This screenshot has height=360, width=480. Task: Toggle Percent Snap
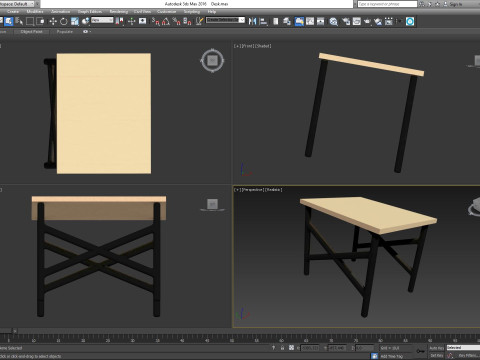[x=177, y=21]
